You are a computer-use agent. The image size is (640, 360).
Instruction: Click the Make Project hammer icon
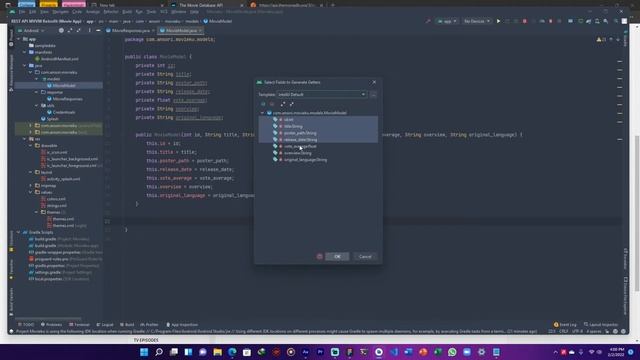pos(428,21)
